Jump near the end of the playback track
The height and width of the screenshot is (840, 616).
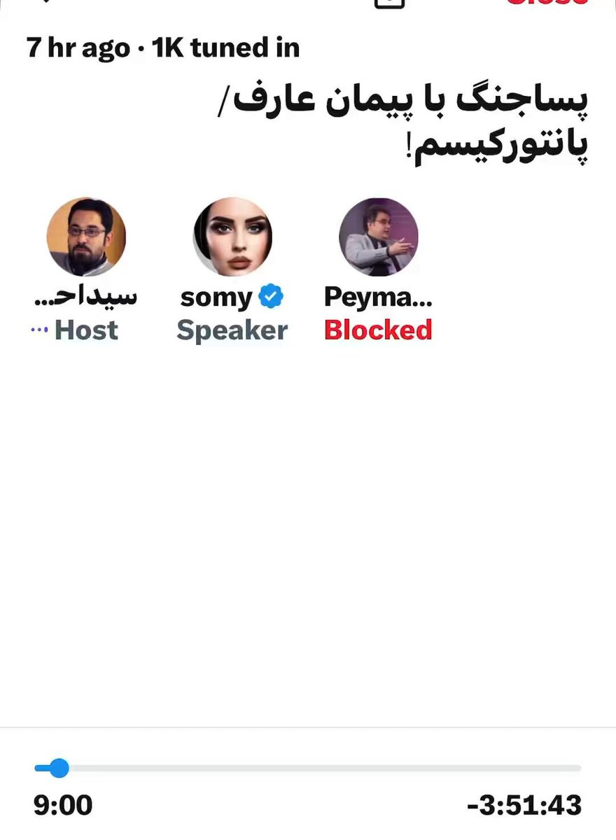tap(570, 768)
